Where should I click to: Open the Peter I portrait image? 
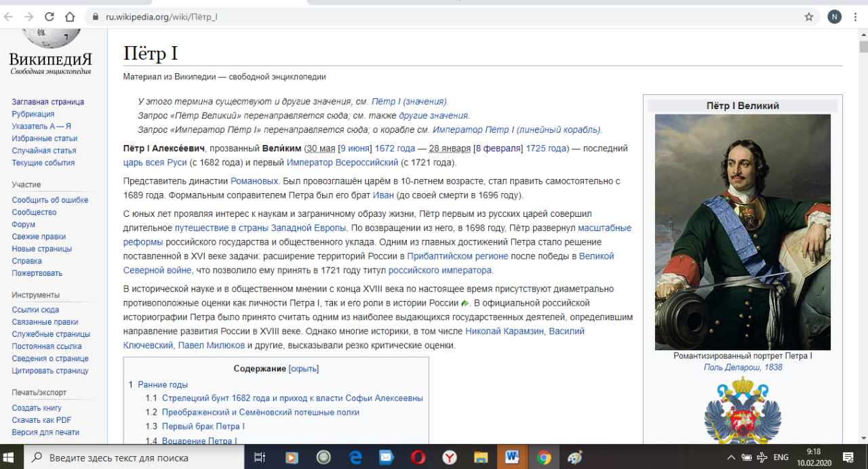coord(742,232)
